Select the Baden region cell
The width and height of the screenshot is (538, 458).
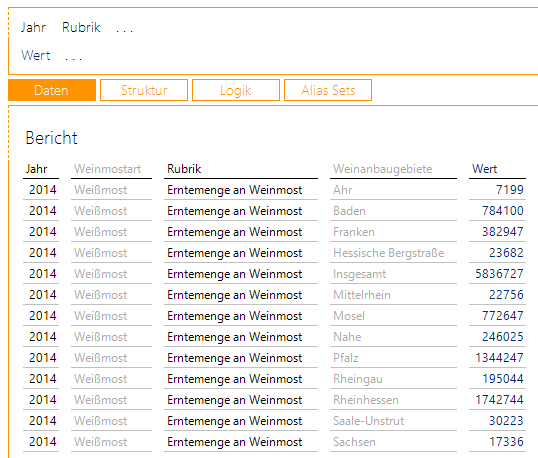(x=393, y=211)
